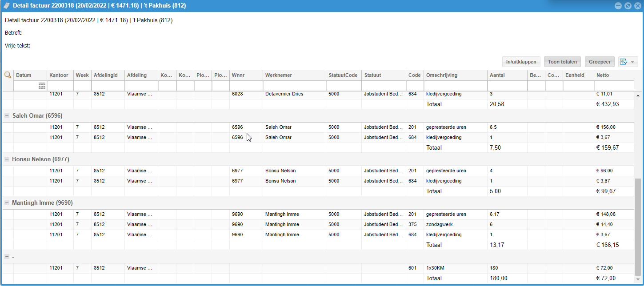Collapse the Bonsu Nelson (6977) group
Viewport: 644px width, 286px height.
point(7,159)
